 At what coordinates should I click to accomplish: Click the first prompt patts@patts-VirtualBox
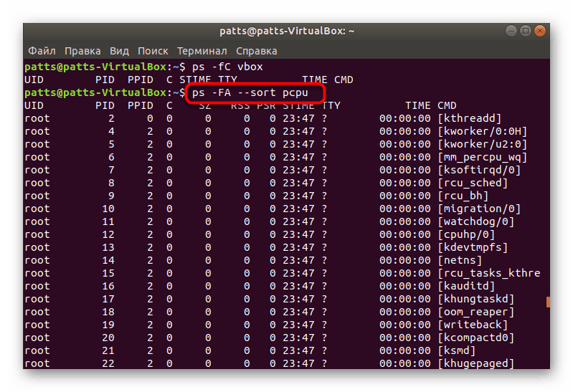click(x=95, y=67)
